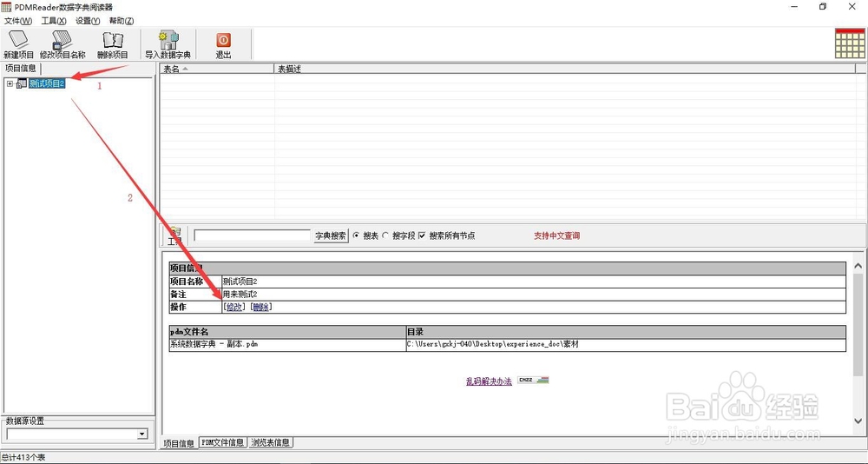868x464 pixels.
Task: Switch to the 项目信息 left panel tab
Action: [x=21, y=69]
